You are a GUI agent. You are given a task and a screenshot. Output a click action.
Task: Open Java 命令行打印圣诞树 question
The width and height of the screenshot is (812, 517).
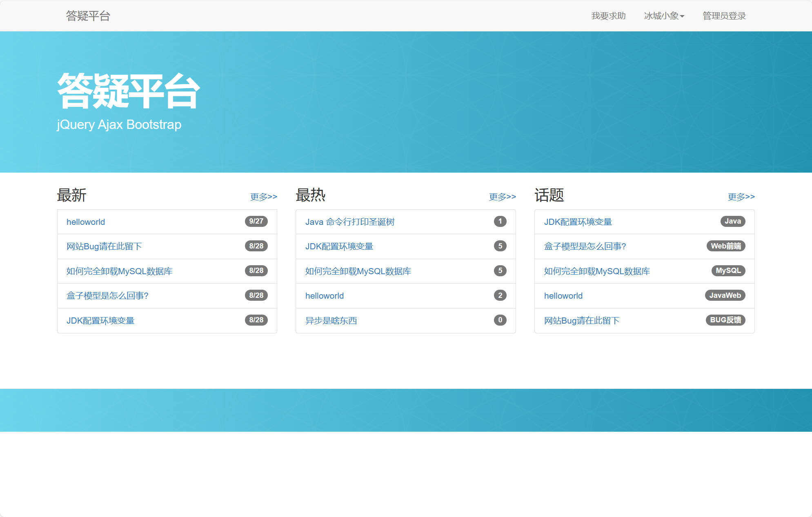pos(350,222)
